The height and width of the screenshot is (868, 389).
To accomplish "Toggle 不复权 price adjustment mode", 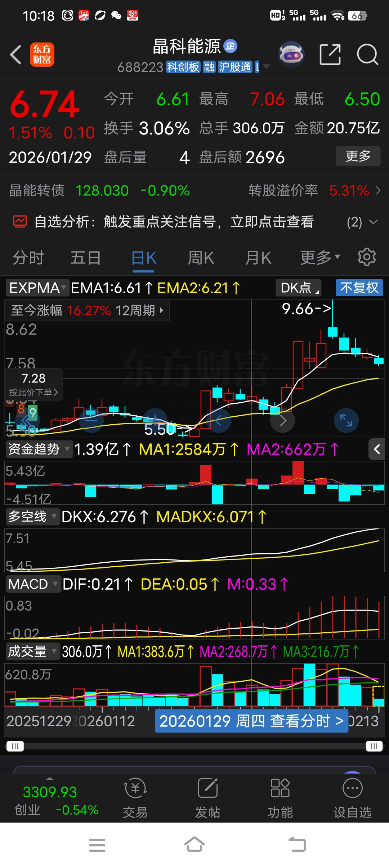I will [x=359, y=288].
